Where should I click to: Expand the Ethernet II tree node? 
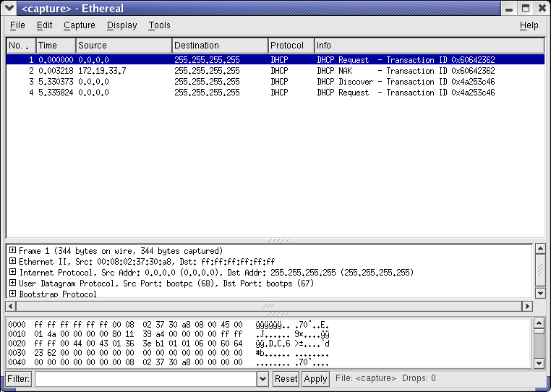tap(12, 262)
